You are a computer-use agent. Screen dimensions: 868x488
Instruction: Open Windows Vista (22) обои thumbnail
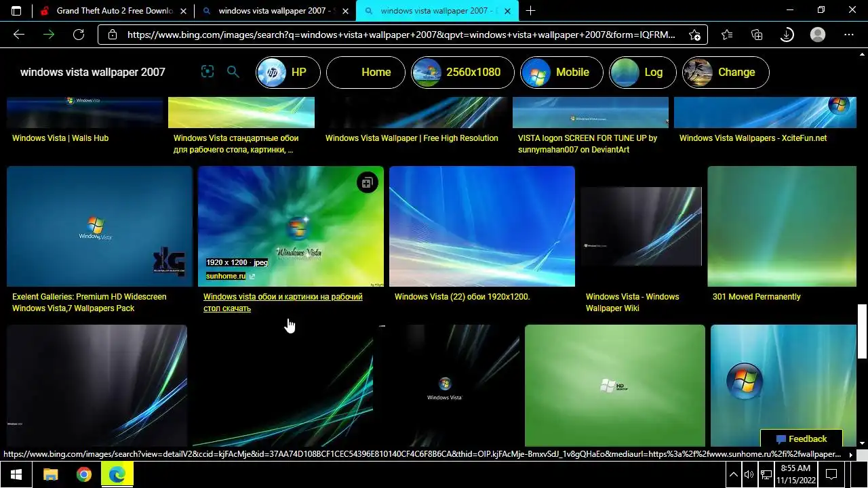click(x=482, y=226)
